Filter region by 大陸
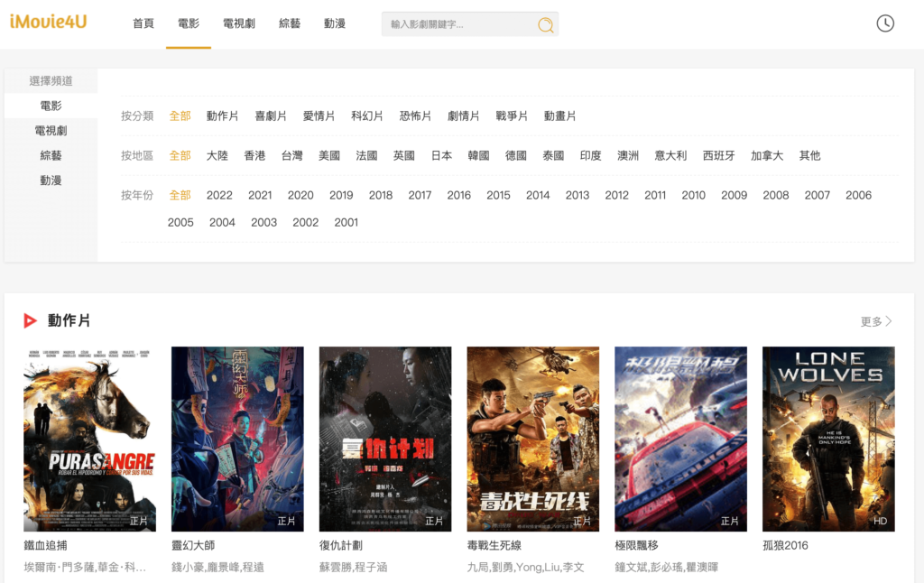 click(217, 155)
